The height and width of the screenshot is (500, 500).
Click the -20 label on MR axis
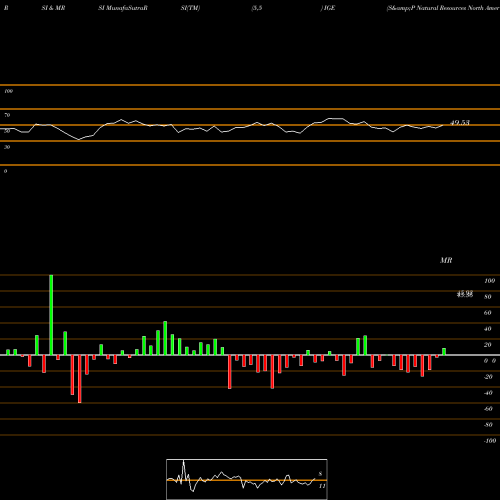(488, 377)
